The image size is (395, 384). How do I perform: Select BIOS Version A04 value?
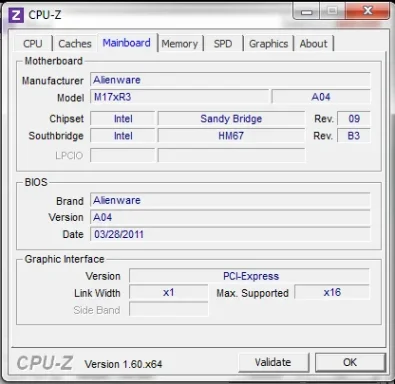click(230, 217)
